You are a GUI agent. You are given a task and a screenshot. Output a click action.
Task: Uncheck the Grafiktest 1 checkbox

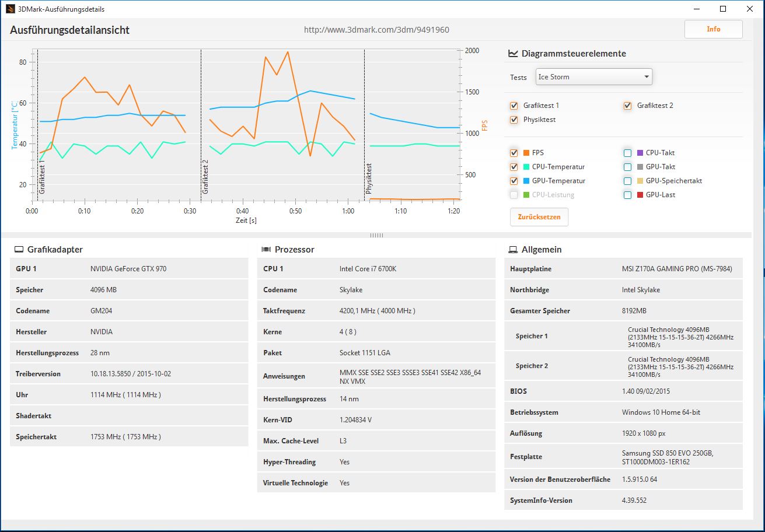514,106
